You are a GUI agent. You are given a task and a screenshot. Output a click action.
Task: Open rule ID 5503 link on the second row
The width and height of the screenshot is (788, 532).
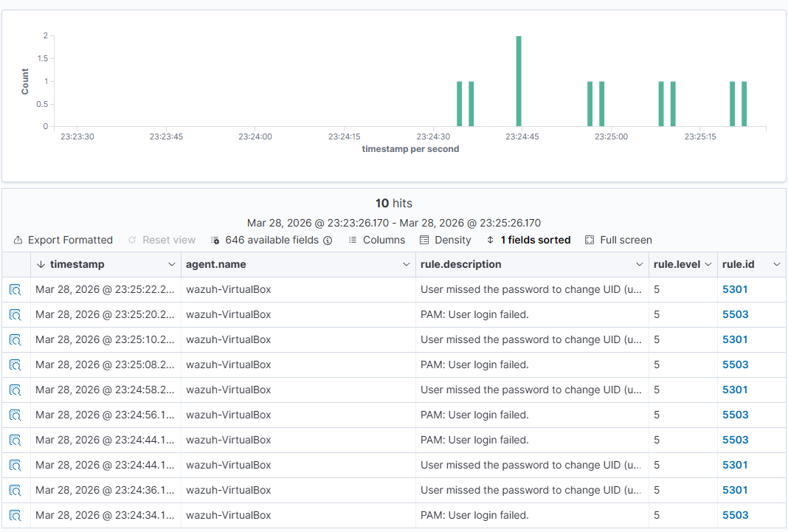pyautogui.click(x=735, y=314)
